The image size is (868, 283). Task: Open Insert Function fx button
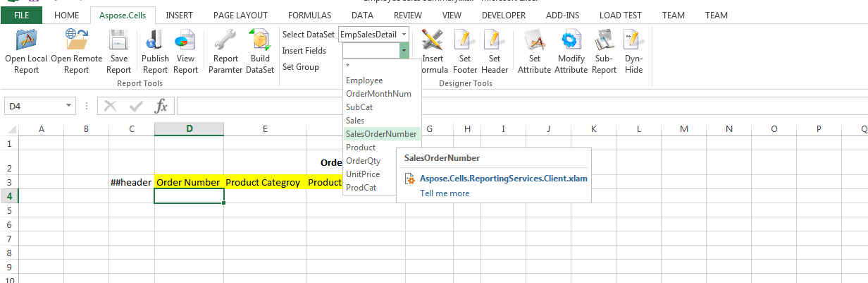pos(161,106)
